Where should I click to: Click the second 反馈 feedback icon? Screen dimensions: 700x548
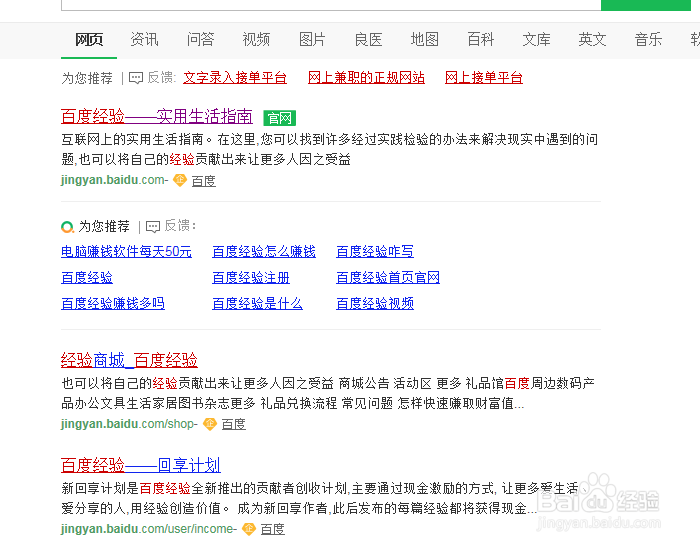point(153,227)
